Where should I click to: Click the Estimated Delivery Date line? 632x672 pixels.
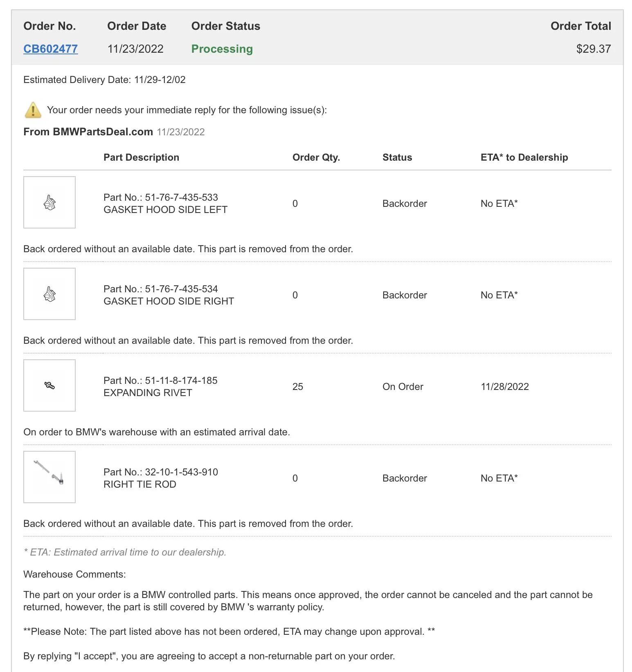[104, 80]
